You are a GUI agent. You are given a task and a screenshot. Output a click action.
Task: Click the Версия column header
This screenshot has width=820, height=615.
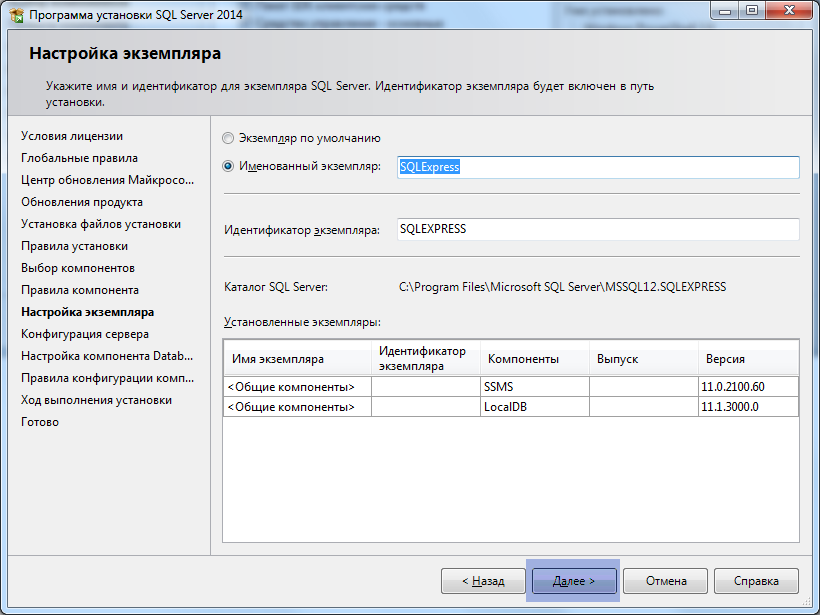pyautogui.click(x=748, y=358)
